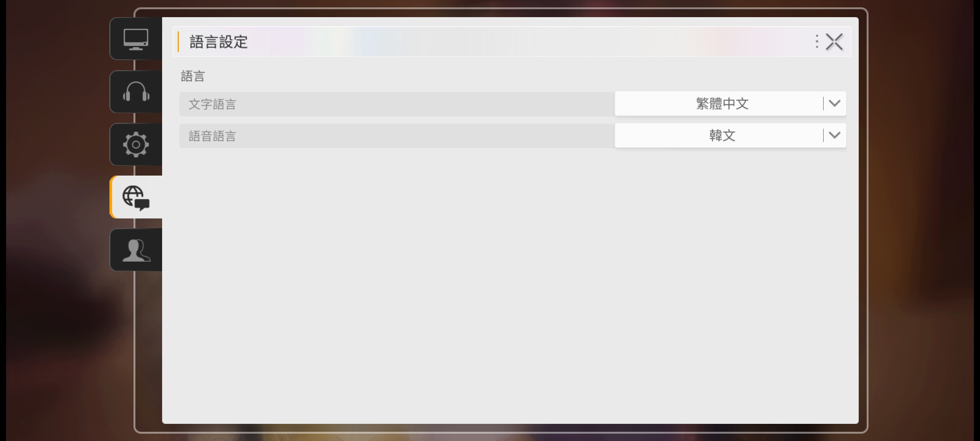Click the 語言 section heading
The image size is (980, 441).
[193, 76]
